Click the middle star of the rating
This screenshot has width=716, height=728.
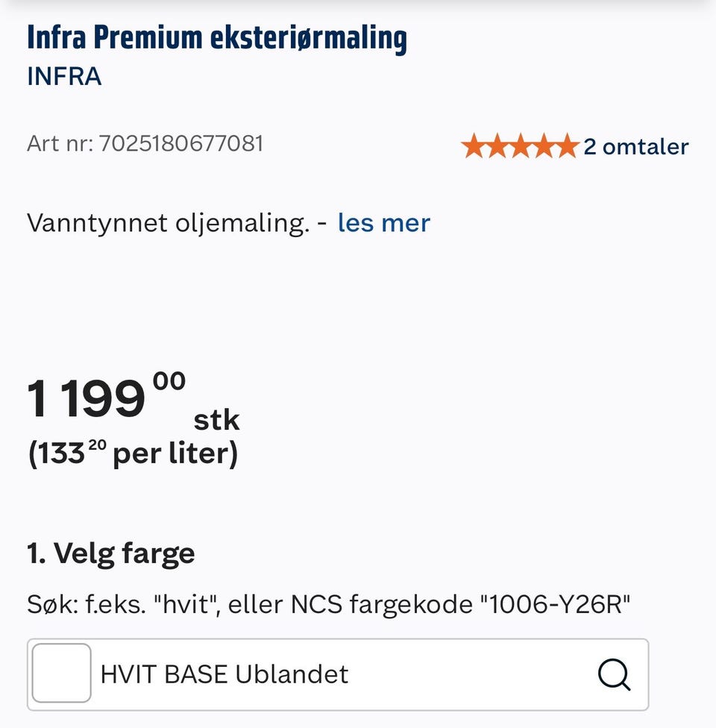coord(521,145)
